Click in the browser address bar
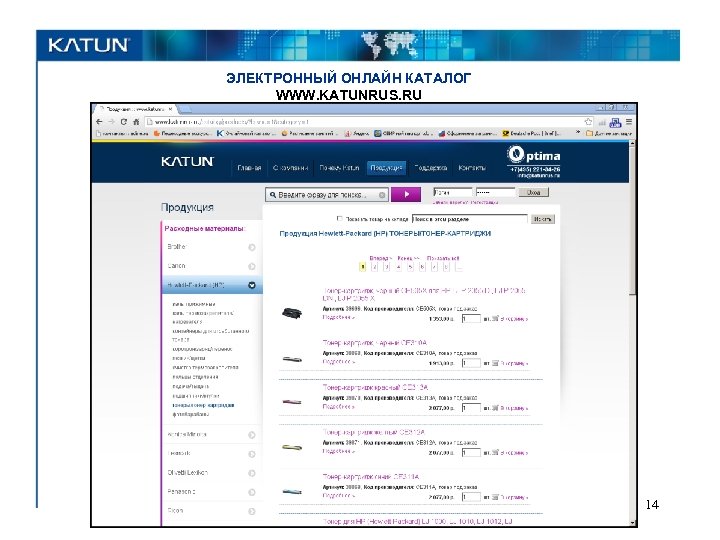 coord(363,122)
